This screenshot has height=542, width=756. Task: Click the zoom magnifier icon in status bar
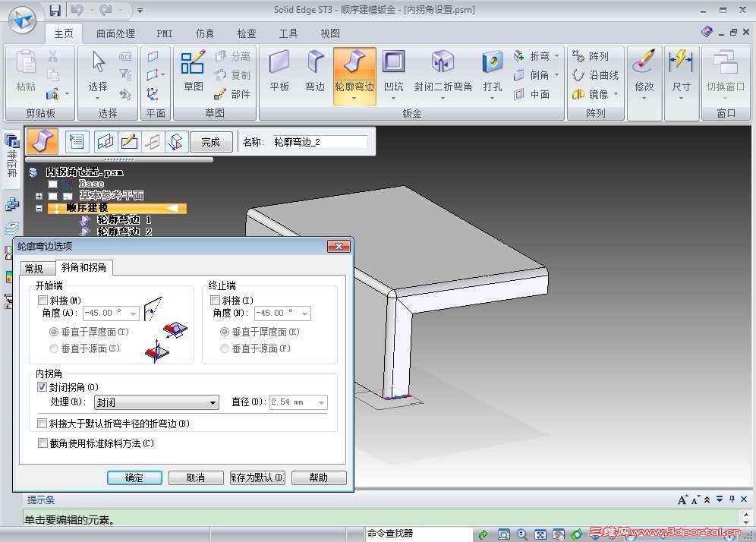pos(521,534)
